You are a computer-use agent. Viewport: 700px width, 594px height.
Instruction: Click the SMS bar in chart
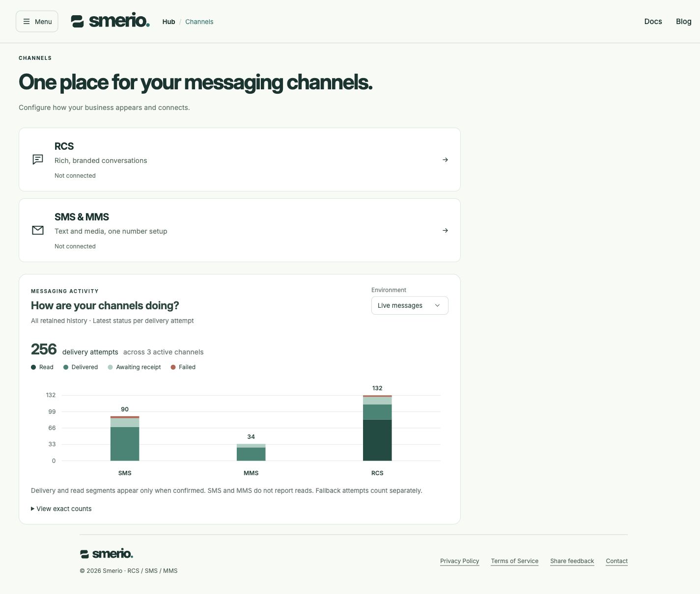click(125, 438)
